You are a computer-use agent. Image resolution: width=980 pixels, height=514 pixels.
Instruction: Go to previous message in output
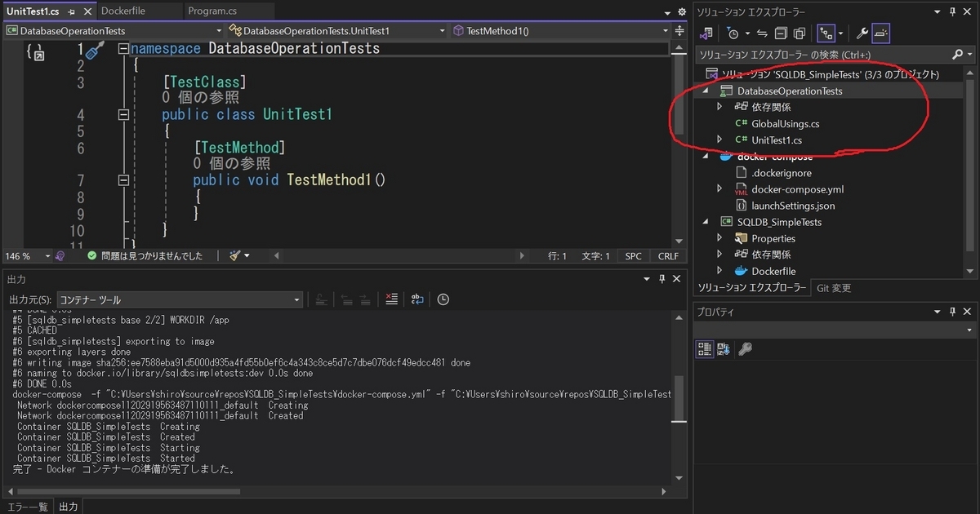[x=346, y=299]
